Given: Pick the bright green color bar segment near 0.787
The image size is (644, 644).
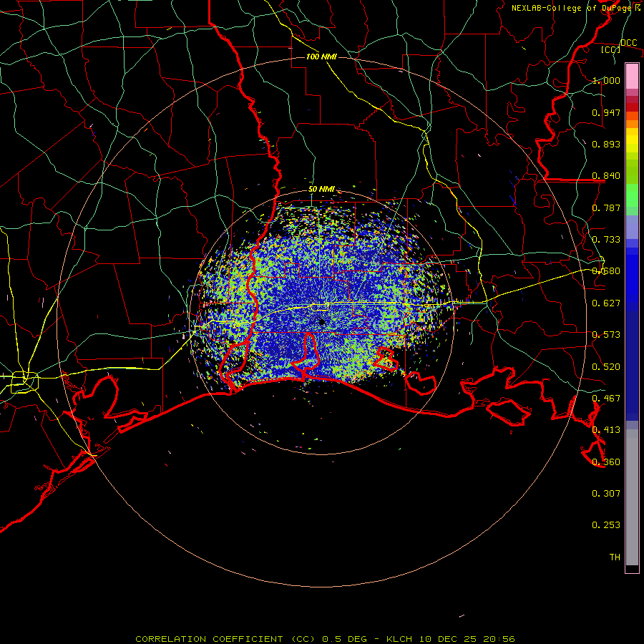Looking at the screenshot, I should 632,195.
